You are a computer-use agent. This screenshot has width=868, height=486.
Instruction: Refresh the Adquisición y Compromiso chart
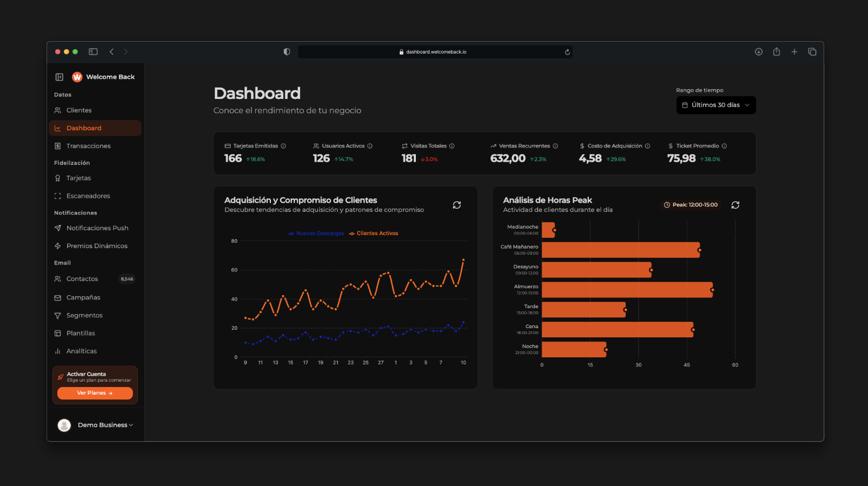(457, 205)
